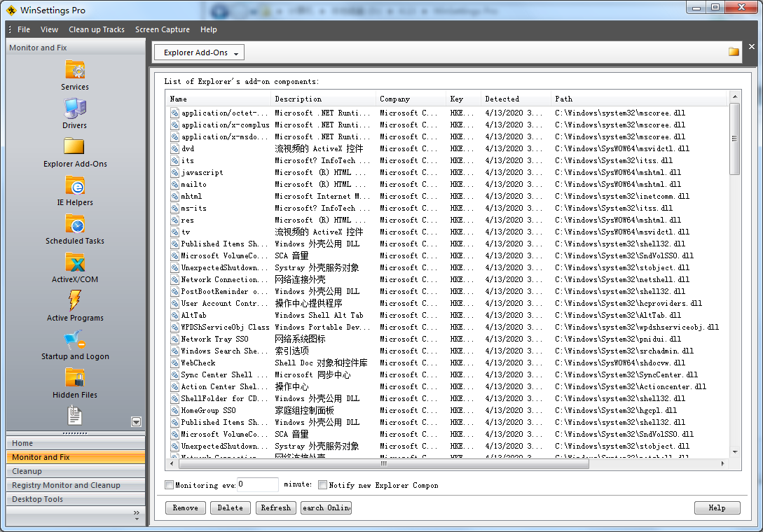Select the Monitor and Fix section
763x532 pixels.
point(76,457)
